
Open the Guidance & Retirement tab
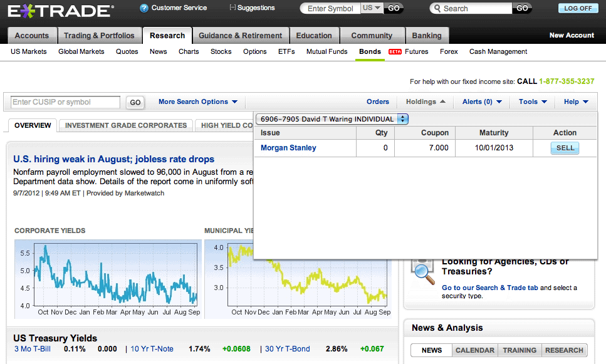click(241, 36)
